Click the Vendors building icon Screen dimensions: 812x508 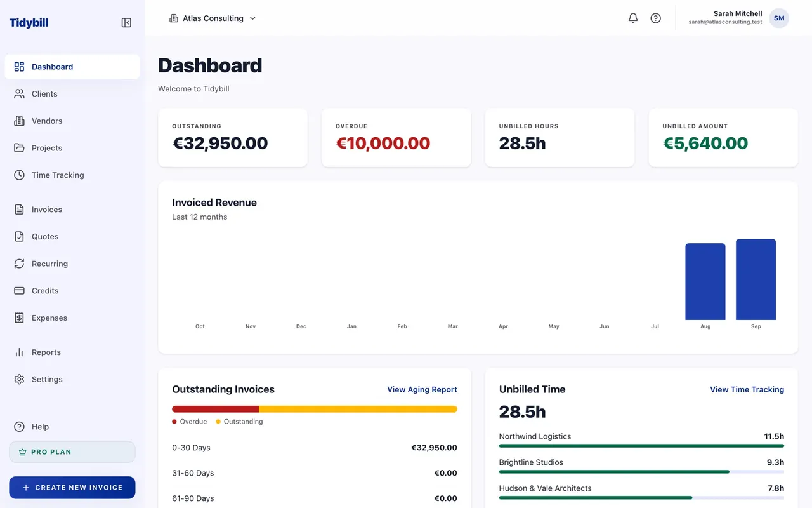pyautogui.click(x=20, y=121)
